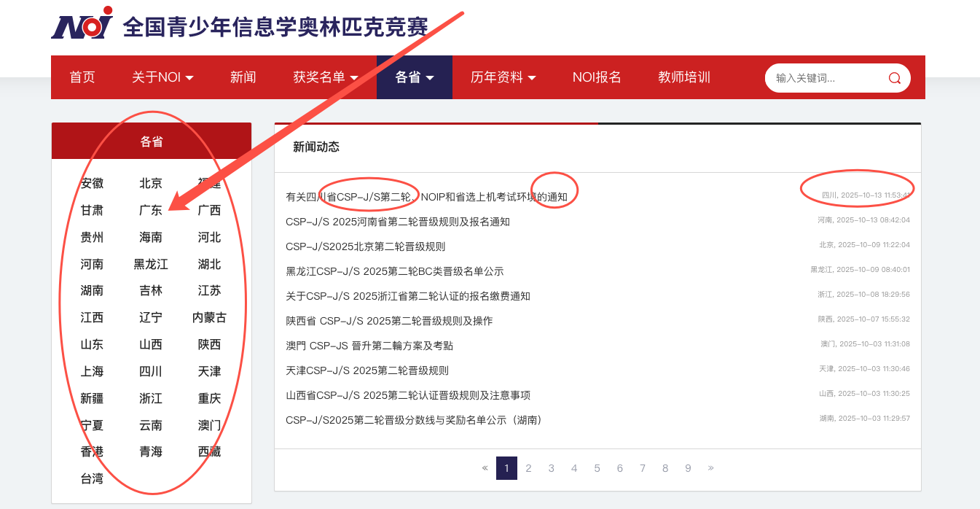Choose 内蒙古 from the province sidebar
Screen dimensions: 980x509
(x=209, y=318)
